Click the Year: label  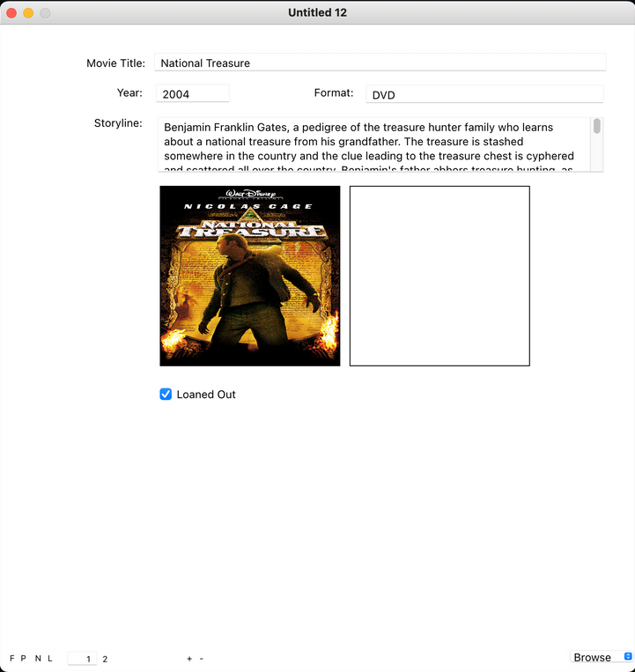[129, 92]
